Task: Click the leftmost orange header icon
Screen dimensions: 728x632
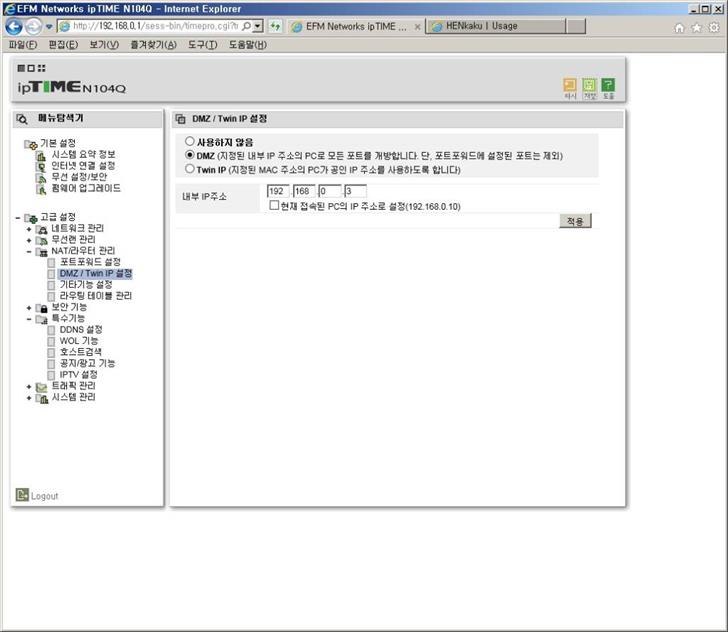Action: coord(570,87)
